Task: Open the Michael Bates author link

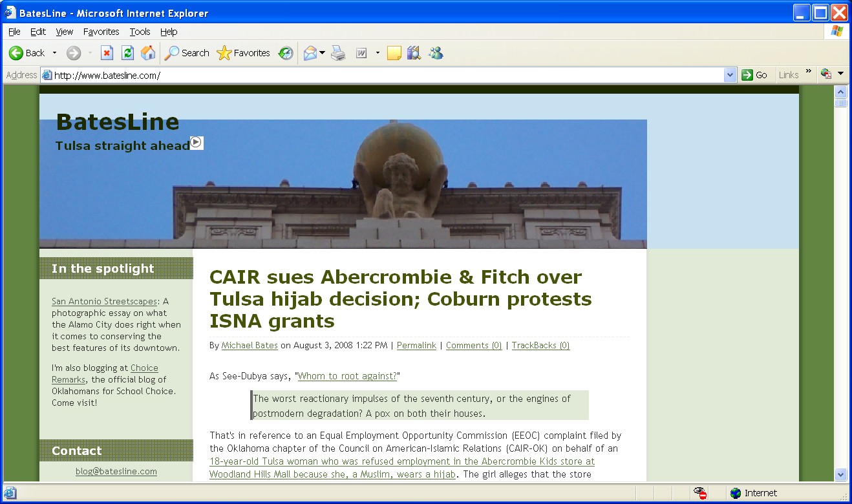Action: [250, 346]
